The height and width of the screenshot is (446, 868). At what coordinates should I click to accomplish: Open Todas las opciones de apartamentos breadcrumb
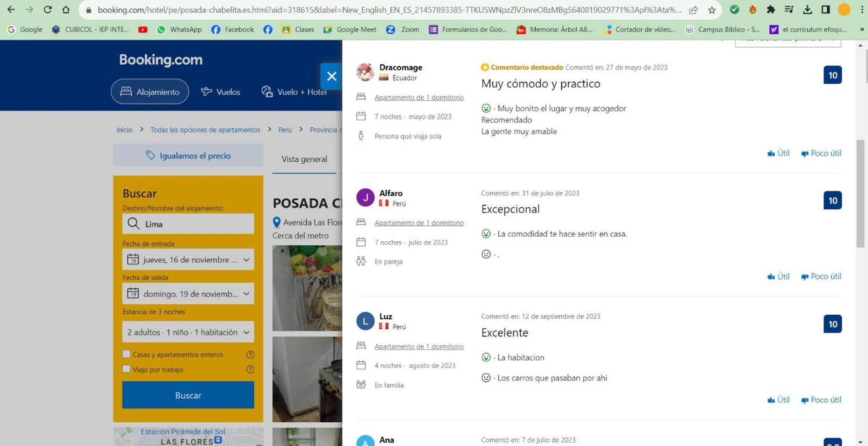tap(205, 130)
